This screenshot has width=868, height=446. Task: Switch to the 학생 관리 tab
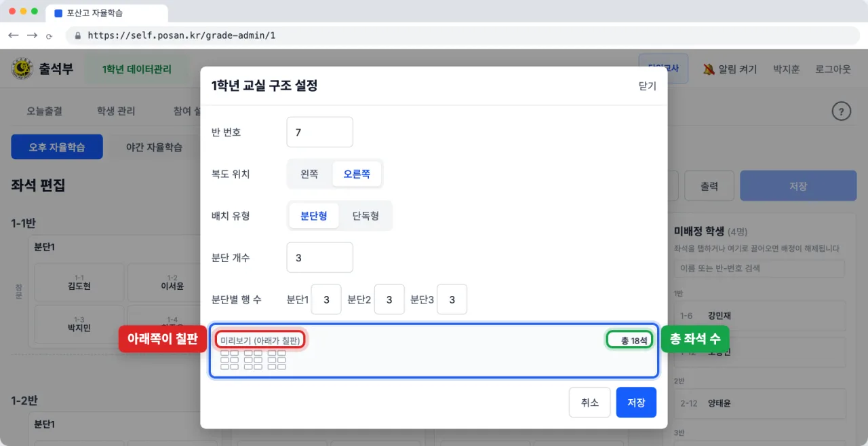[116, 111]
